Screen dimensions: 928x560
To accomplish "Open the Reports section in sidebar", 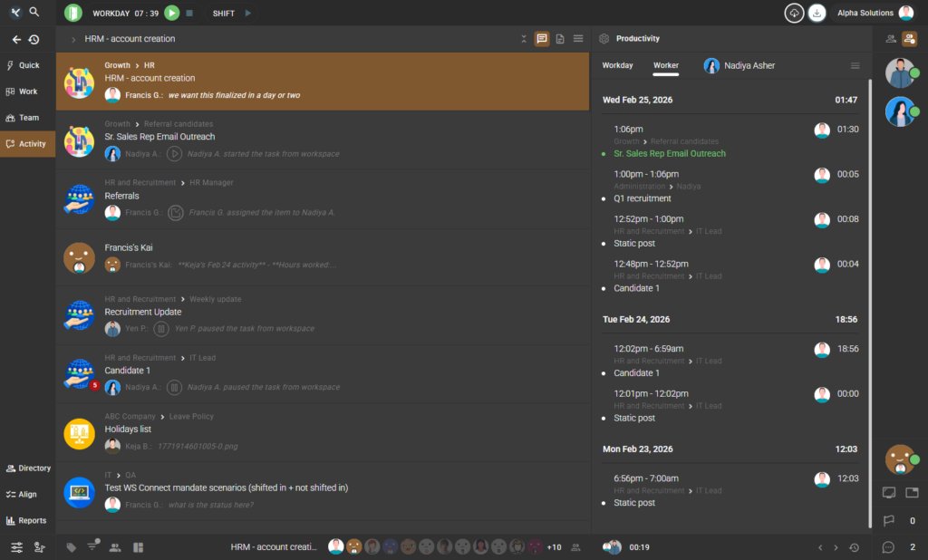I will coord(27,520).
